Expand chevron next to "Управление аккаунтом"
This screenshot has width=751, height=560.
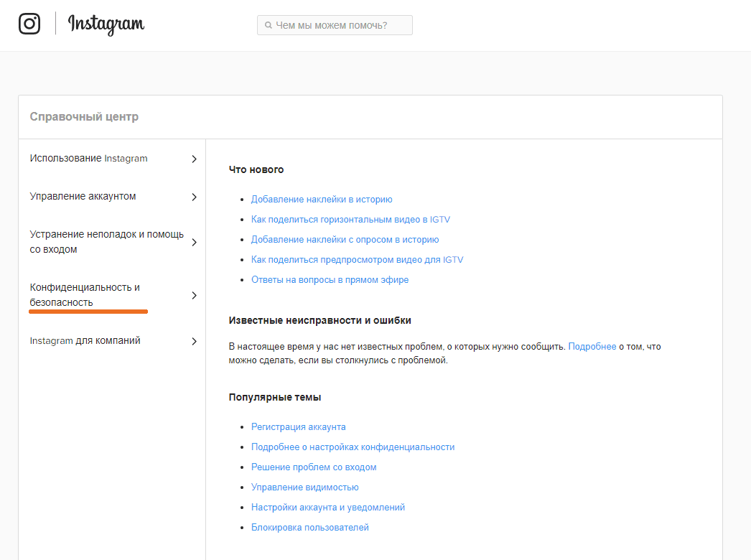(194, 197)
